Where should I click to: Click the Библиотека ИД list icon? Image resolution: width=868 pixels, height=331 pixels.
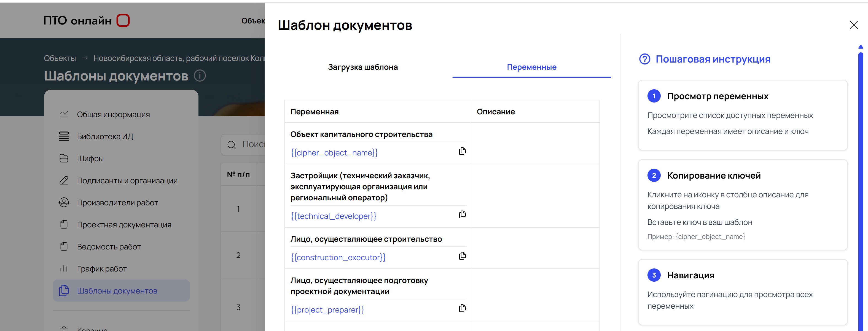coord(64,136)
